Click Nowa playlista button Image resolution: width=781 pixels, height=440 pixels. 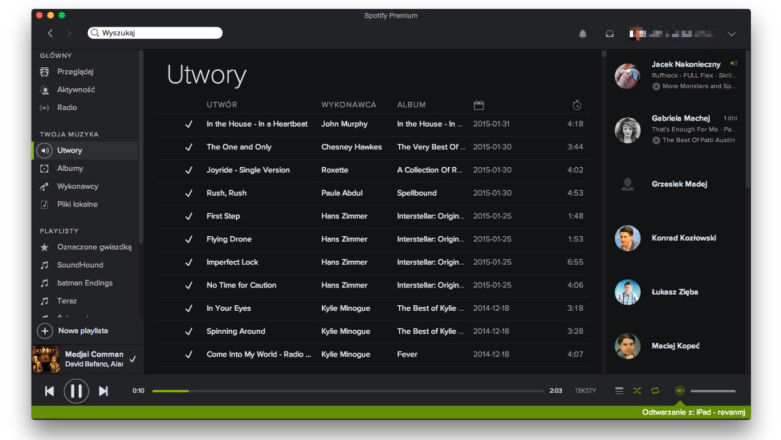(x=73, y=331)
